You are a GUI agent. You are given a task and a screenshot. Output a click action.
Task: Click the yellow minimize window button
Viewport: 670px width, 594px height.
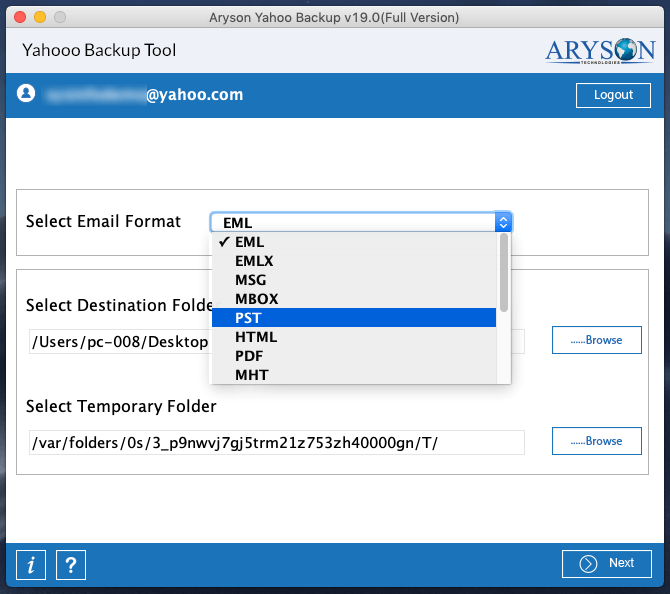(40, 17)
